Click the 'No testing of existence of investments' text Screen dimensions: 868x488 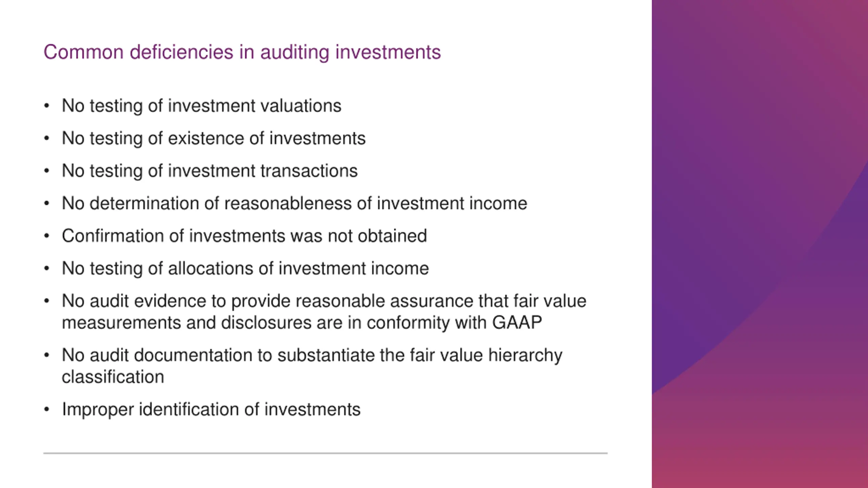tap(214, 138)
